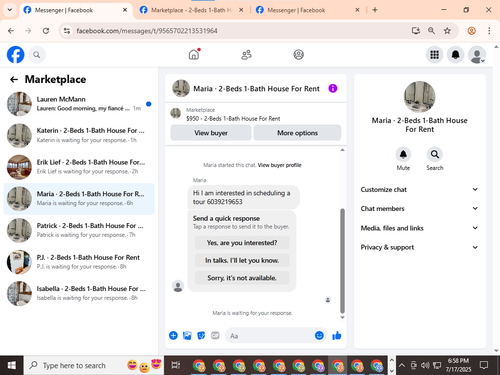Show hidden system tray icons chevron
The width and height of the screenshot is (500, 375).
click(402, 366)
